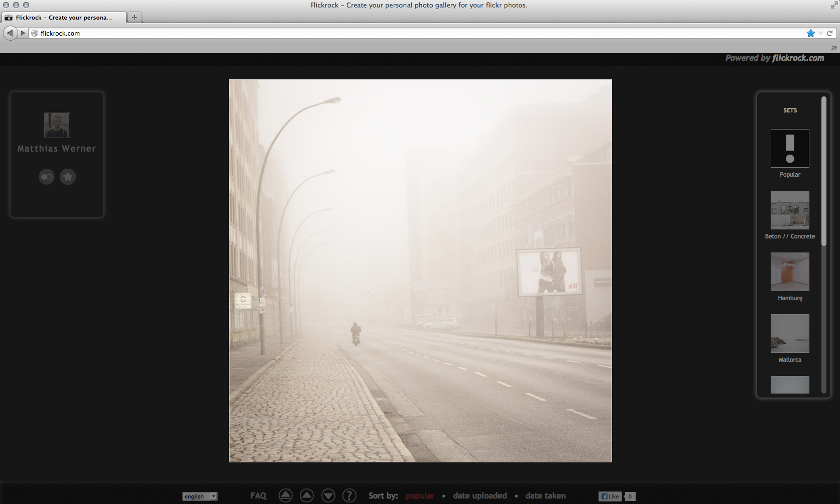Open the FAQ link

tap(258, 495)
